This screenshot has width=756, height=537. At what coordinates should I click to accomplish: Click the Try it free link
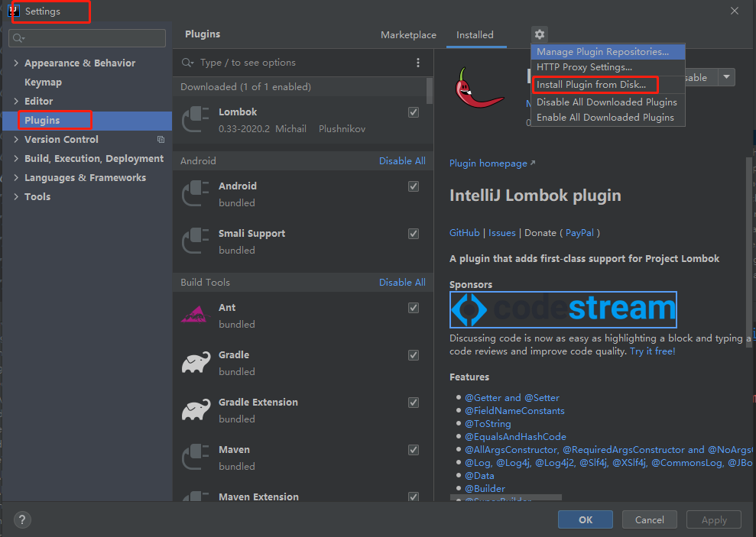652,351
